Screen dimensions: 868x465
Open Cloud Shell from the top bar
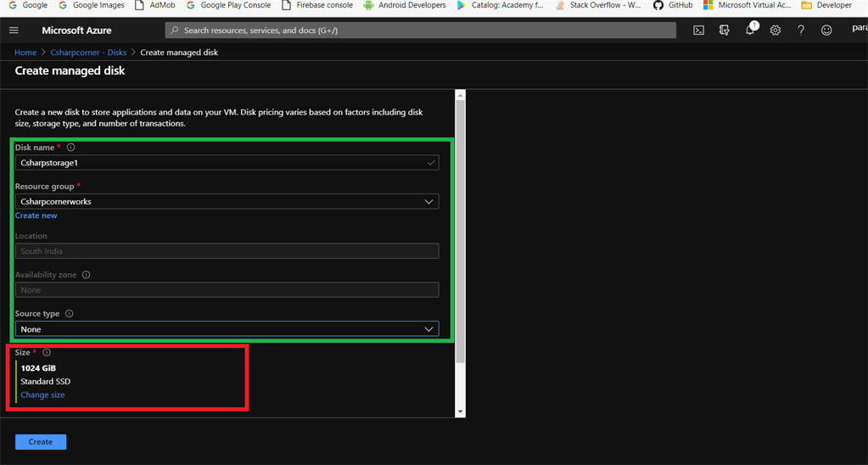(x=698, y=31)
